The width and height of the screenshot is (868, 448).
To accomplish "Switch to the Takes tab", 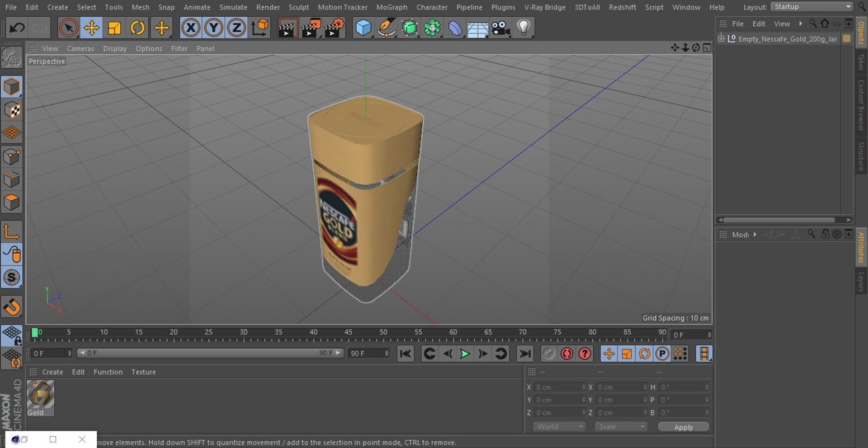I will point(861,62).
